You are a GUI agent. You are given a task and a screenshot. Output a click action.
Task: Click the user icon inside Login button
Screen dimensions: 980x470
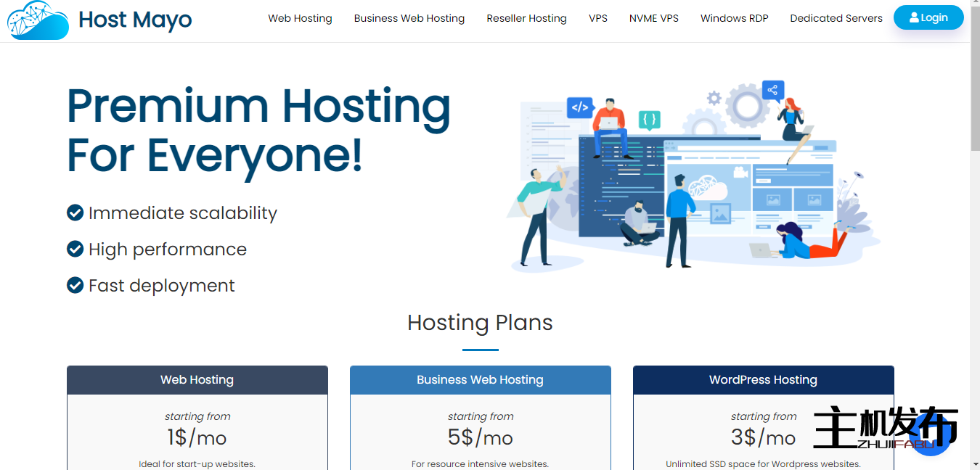pos(914,18)
